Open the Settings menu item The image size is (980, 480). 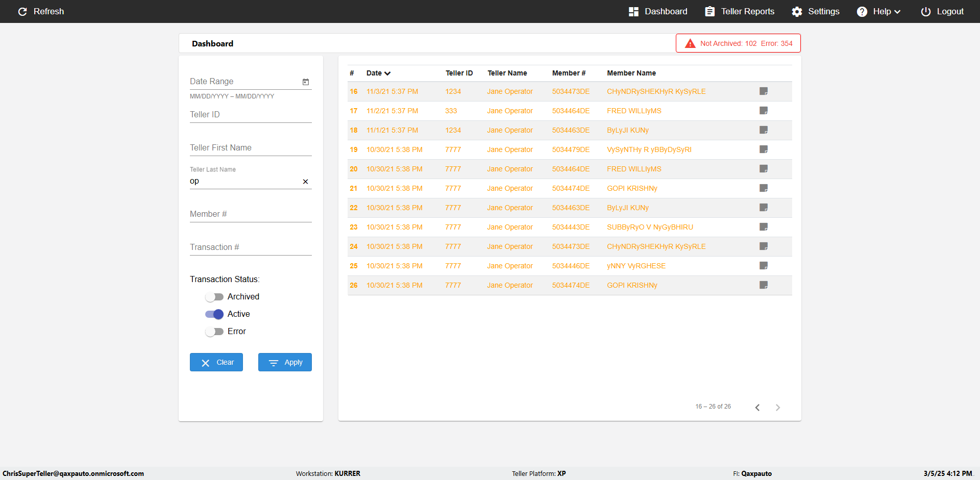(x=816, y=11)
